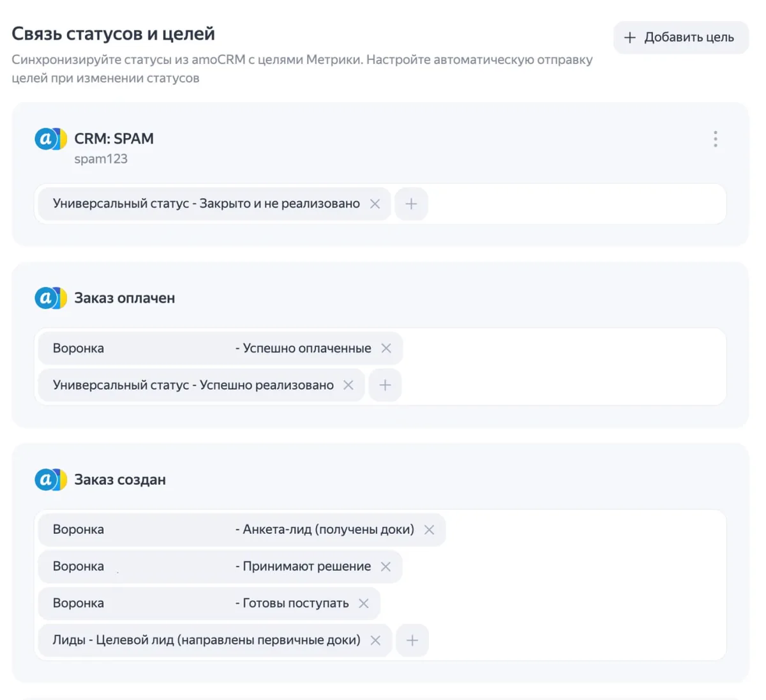
Task: Remove the Успешно реализовано status chip
Action: click(x=349, y=385)
